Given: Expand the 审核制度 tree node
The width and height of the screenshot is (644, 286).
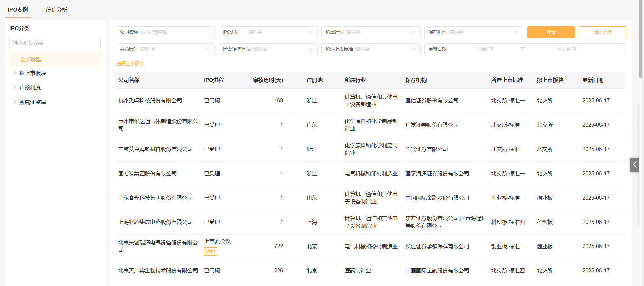Looking at the screenshot, I should click(x=15, y=87).
